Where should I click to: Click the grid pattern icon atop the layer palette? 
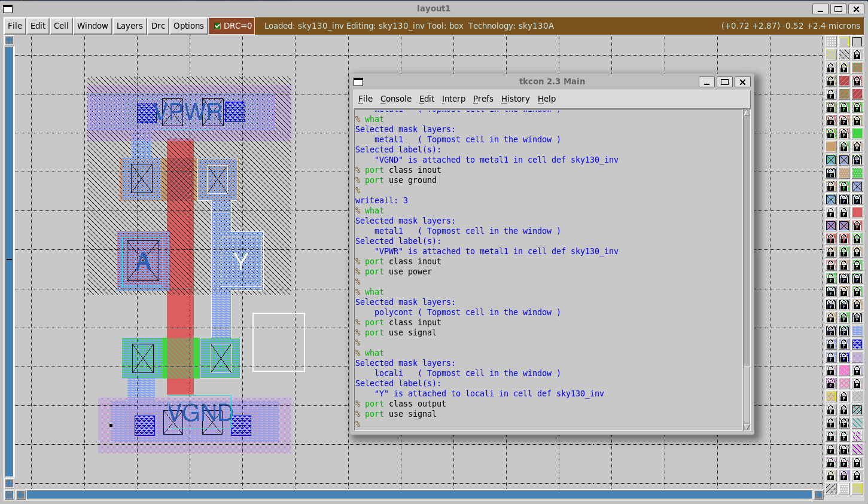click(831, 41)
